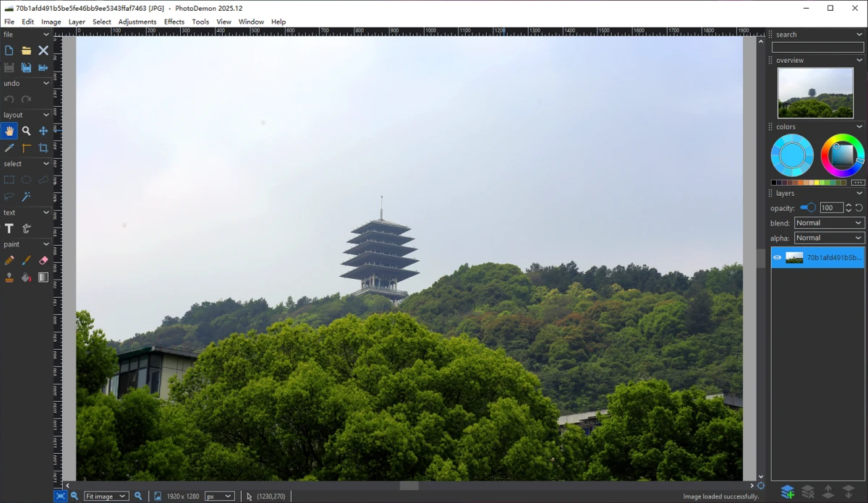Image resolution: width=868 pixels, height=503 pixels.
Task: Open the Effects menu
Action: [174, 22]
